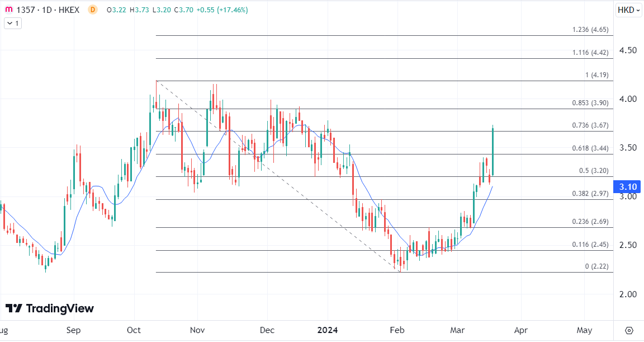The height and width of the screenshot is (342, 644).
Task: Click the May label on the time axis
Action: [x=584, y=330]
